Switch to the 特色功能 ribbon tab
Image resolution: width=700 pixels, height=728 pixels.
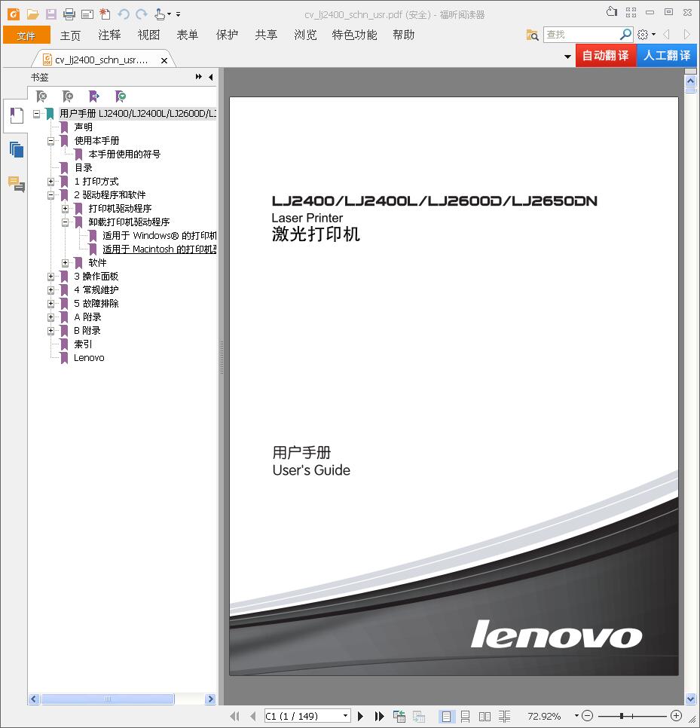click(354, 35)
